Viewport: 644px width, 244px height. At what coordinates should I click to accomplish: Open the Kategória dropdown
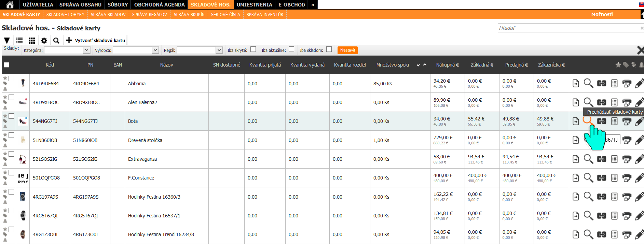[86, 50]
